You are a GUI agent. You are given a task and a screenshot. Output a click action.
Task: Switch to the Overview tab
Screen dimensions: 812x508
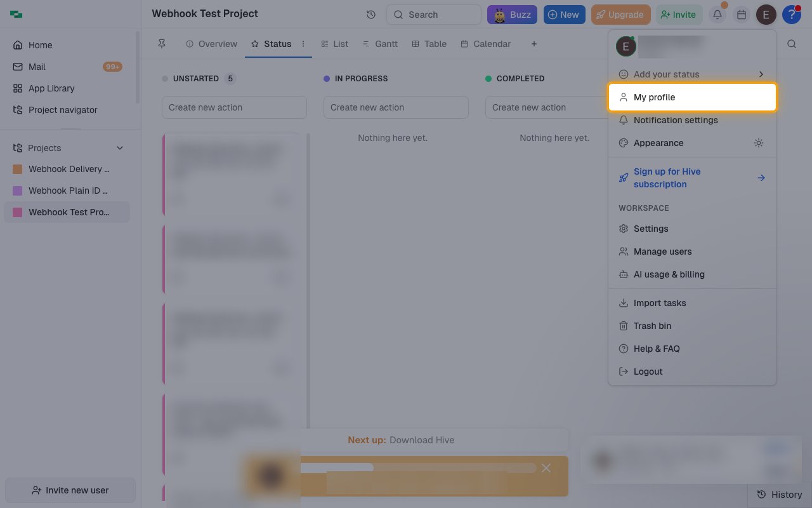212,44
